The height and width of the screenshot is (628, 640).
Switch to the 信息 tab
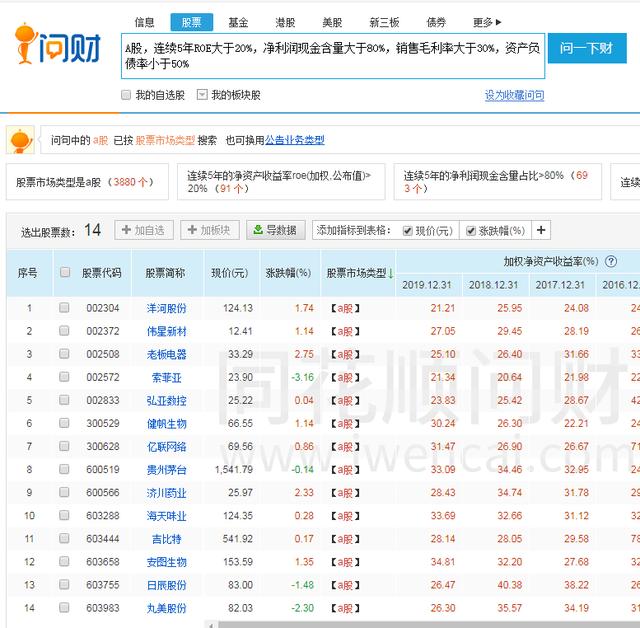coord(144,22)
